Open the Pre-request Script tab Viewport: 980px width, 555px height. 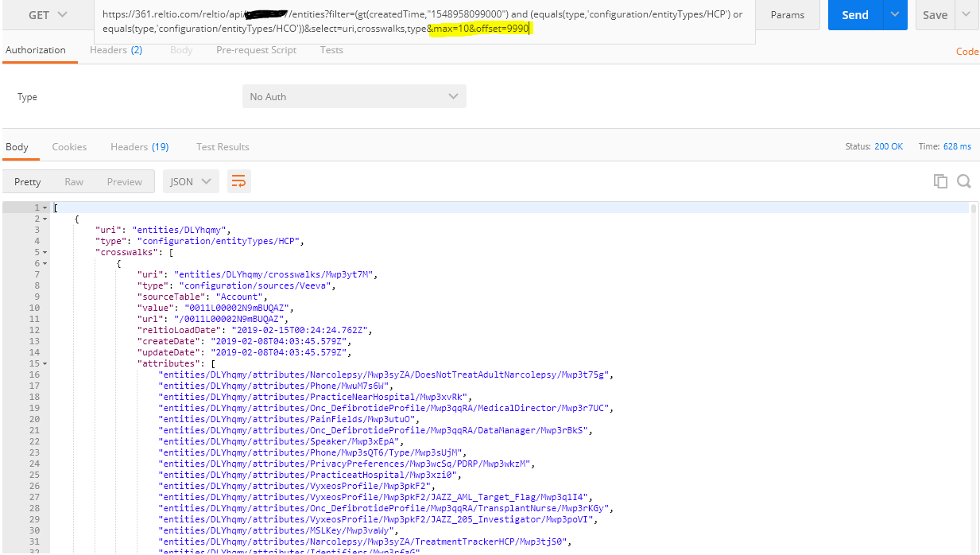point(256,50)
